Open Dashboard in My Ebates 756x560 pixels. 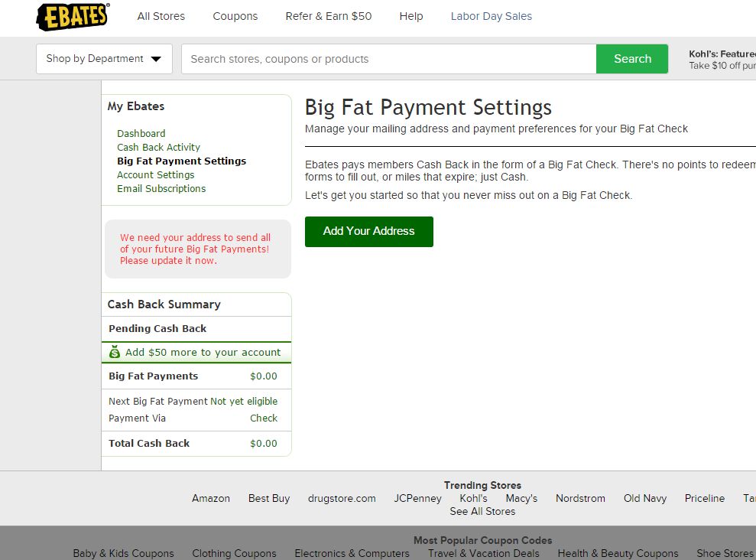(141, 134)
